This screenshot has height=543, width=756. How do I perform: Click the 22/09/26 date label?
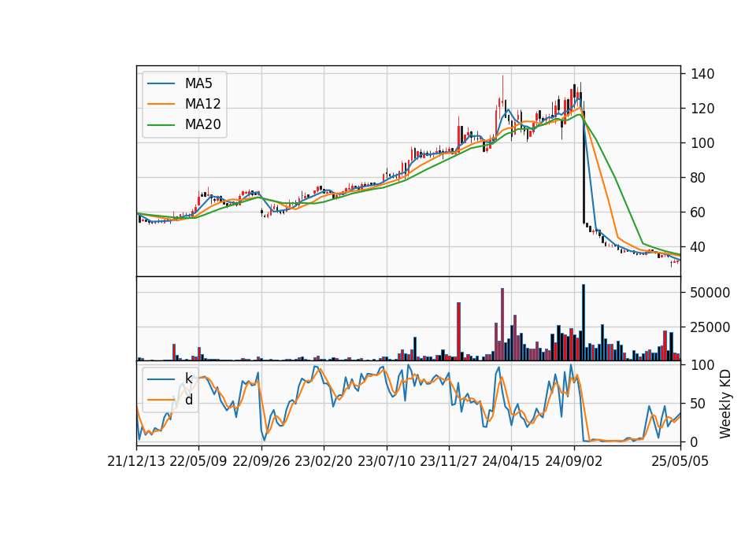coord(261,462)
